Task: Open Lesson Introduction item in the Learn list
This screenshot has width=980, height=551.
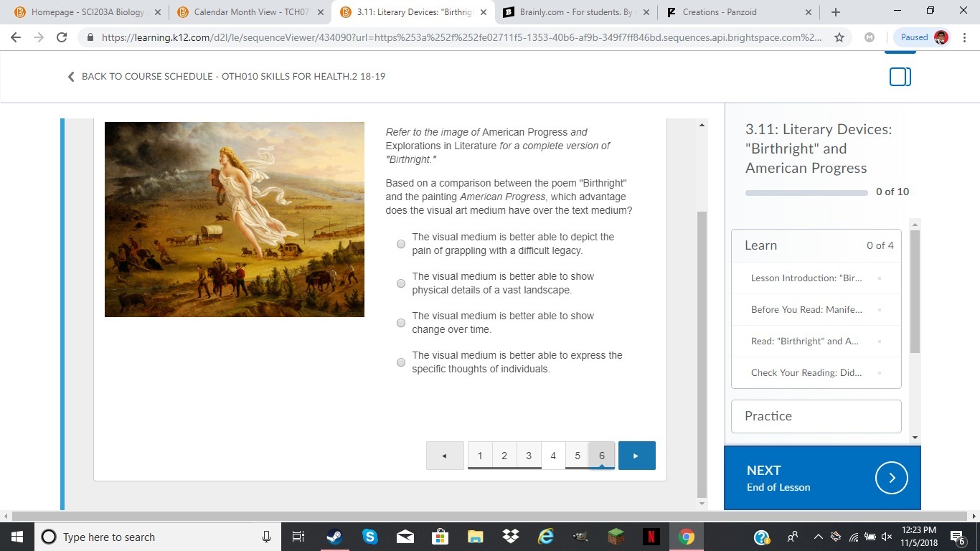Action: (816, 278)
